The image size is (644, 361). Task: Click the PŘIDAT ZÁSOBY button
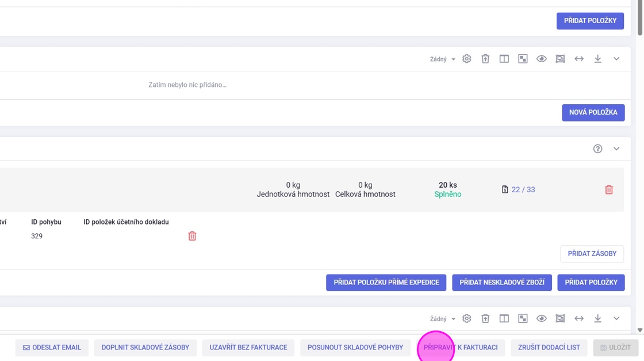592,254
